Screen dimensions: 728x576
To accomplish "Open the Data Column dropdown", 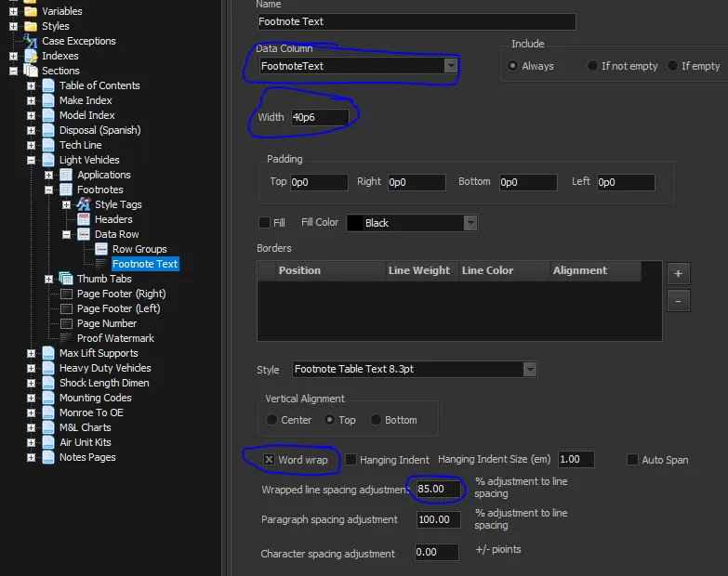I will point(451,66).
